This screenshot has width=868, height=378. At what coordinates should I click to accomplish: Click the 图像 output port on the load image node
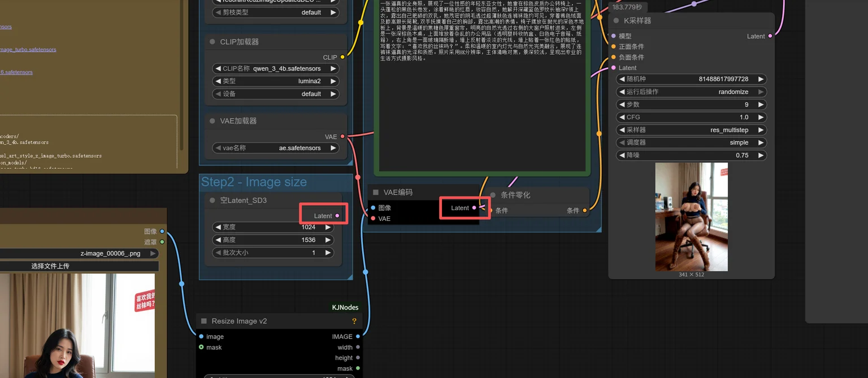pyautogui.click(x=162, y=231)
